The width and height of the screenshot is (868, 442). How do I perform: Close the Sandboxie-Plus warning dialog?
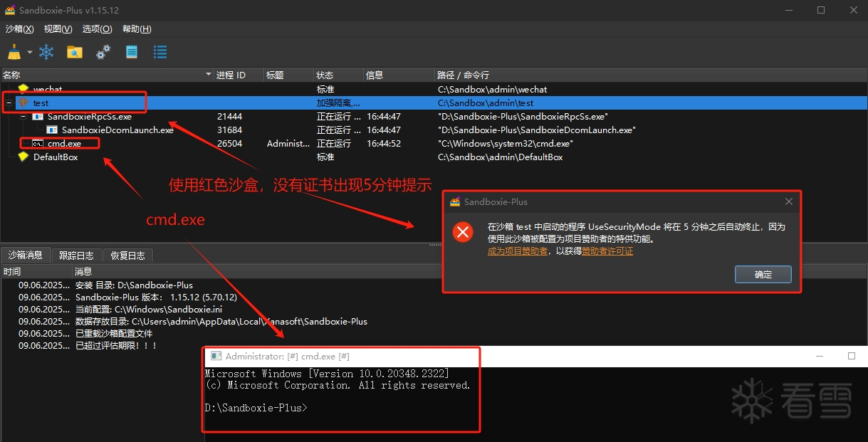tap(788, 201)
